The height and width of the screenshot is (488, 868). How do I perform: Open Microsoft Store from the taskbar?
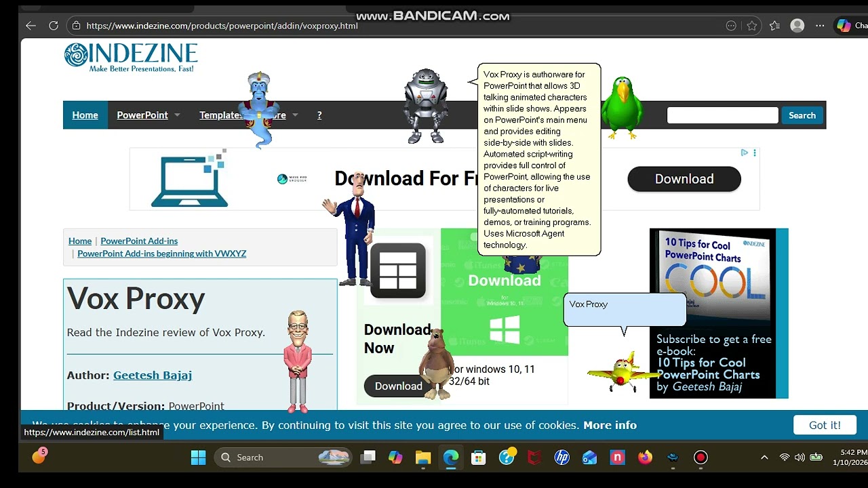pos(479,457)
